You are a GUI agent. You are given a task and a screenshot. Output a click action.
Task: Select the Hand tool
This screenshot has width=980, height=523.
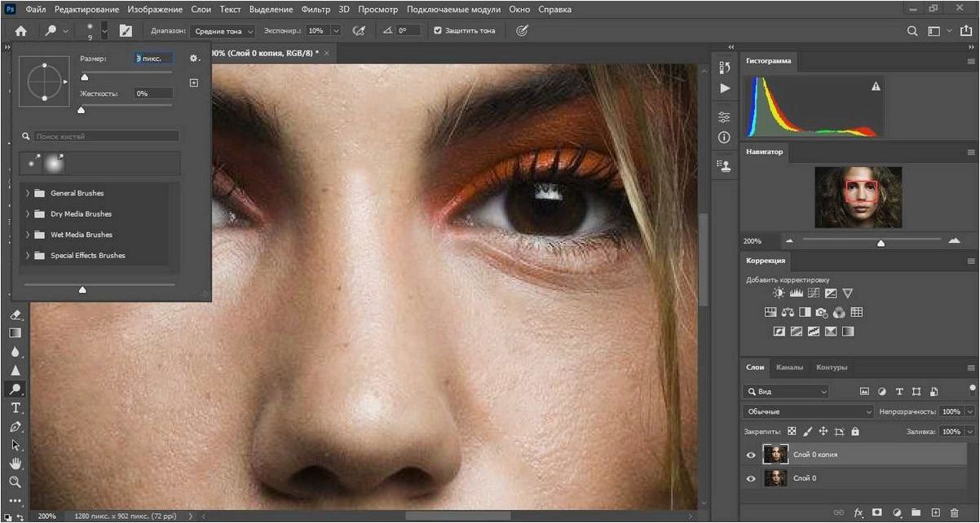click(x=15, y=464)
